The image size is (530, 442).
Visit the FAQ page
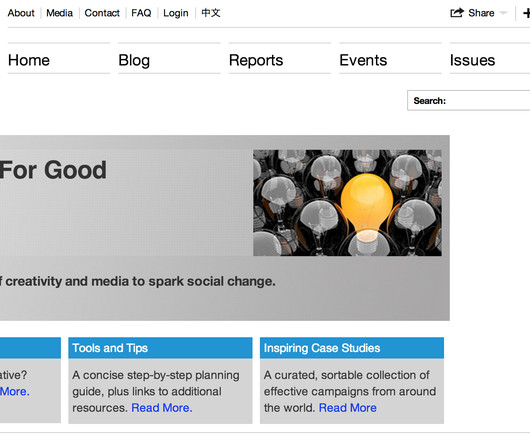tap(141, 13)
